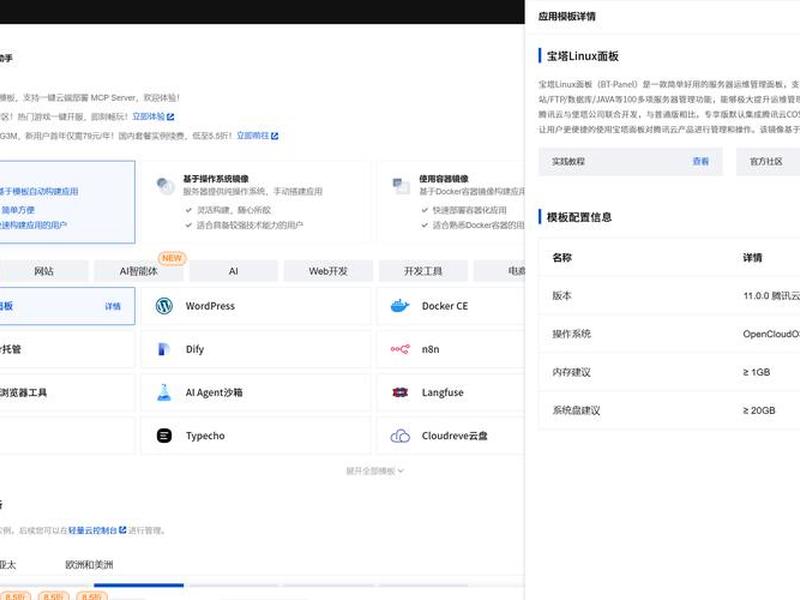Select the AI Agent沙箱 template
The height and width of the screenshot is (600, 800).
(x=256, y=392)
